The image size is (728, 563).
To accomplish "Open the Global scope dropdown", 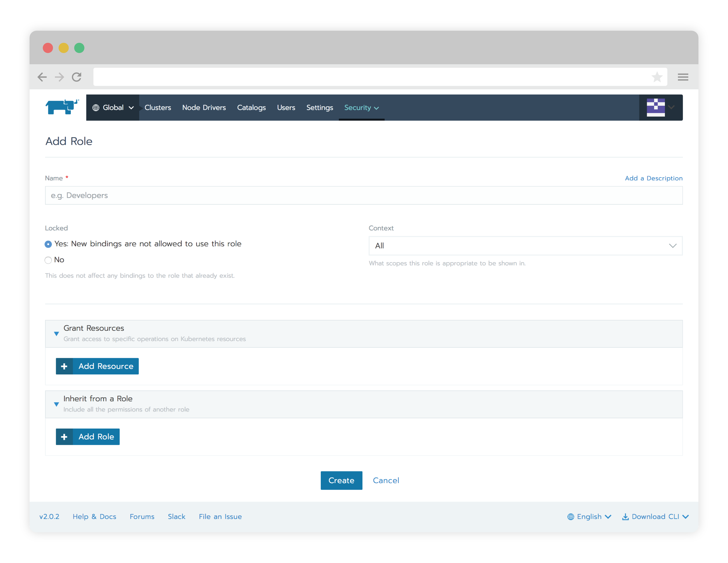I will pyautogui.click(x=113, y=107).
